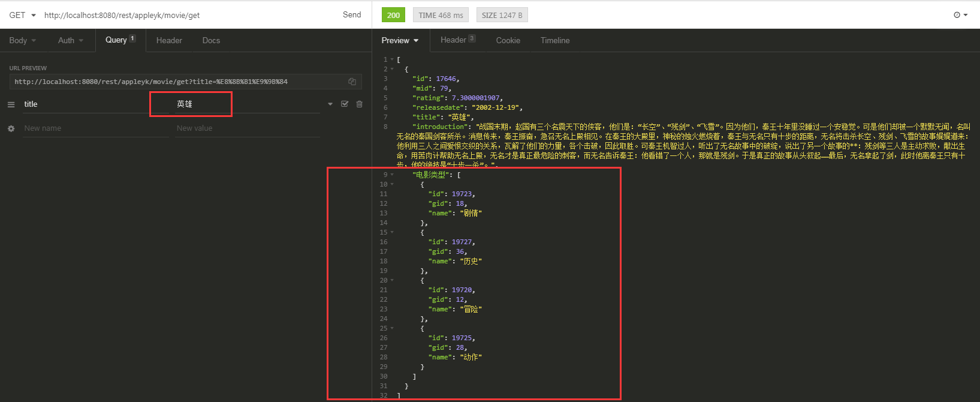Image resolution: width=980 pixels, height=402 pixels.
Task: Open the response history clock menu
Action: pos(960,15)
